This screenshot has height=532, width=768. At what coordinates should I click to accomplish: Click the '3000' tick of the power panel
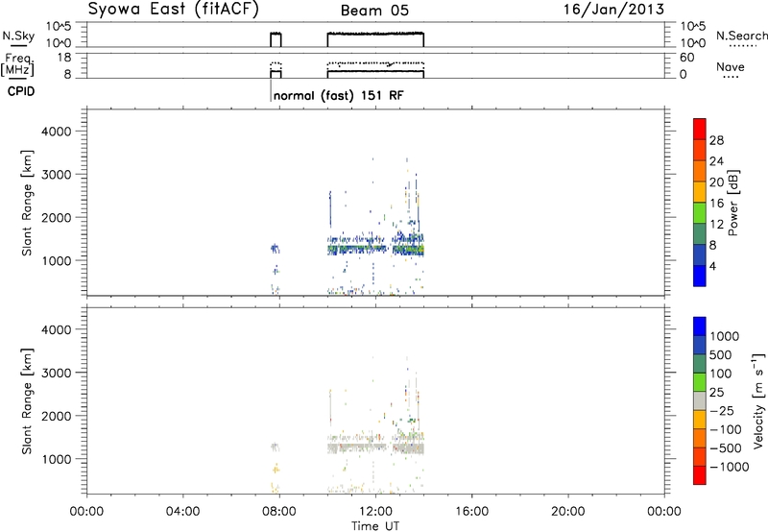(57, 175)
